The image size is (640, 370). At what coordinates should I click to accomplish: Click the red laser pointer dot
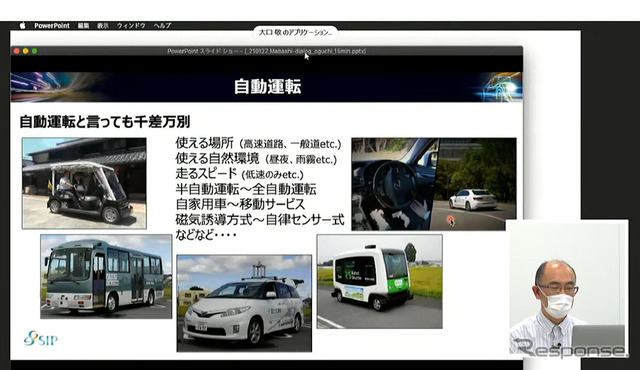point(450,220)
